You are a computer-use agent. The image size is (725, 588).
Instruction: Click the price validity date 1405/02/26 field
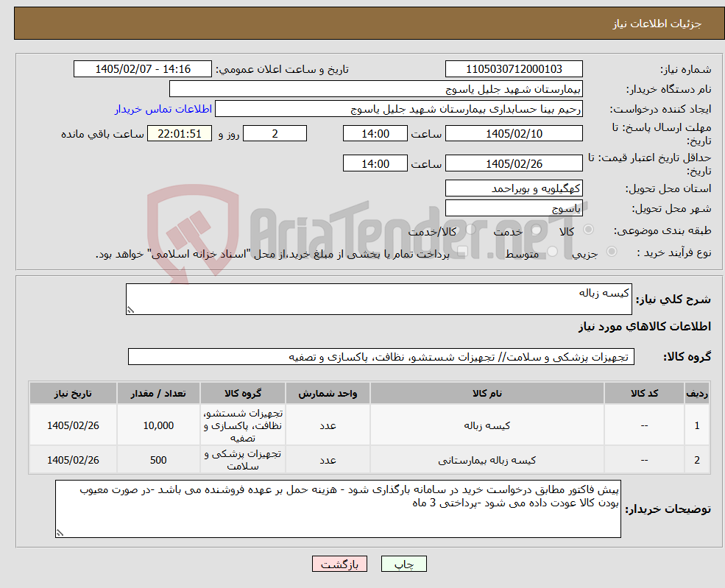click(514, 163)
